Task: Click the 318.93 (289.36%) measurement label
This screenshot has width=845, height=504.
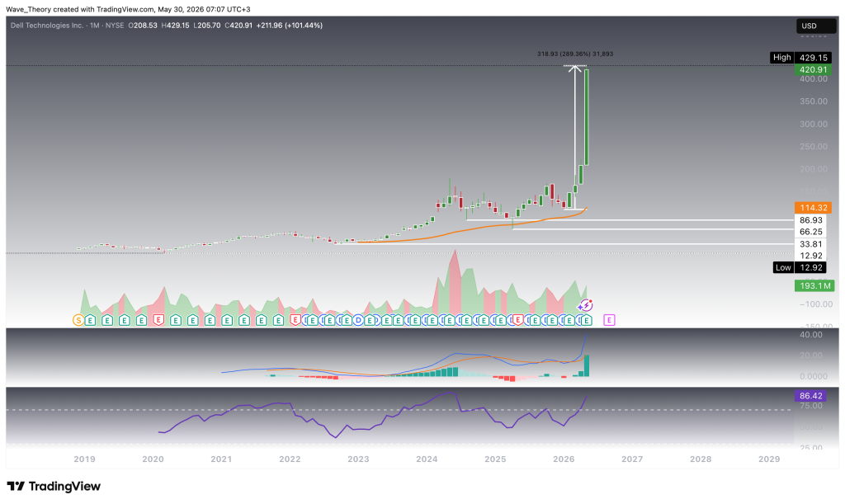Action: (575, 54)
